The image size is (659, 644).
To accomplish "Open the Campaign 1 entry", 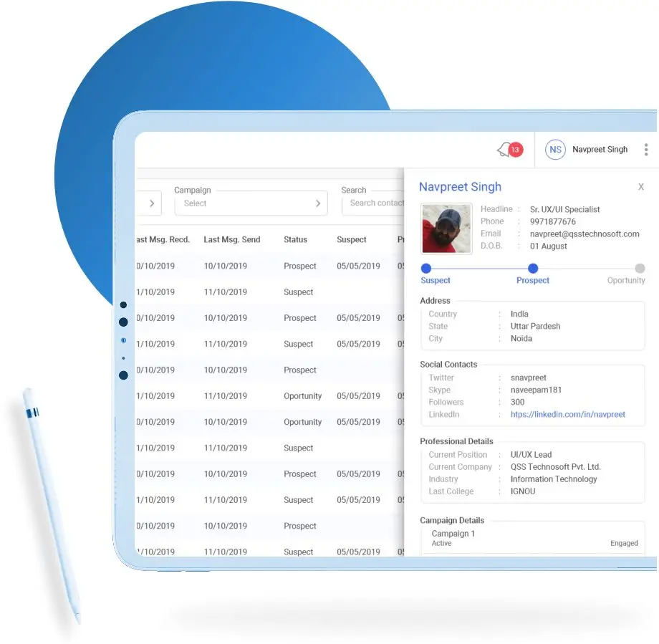I will point(453,534).
